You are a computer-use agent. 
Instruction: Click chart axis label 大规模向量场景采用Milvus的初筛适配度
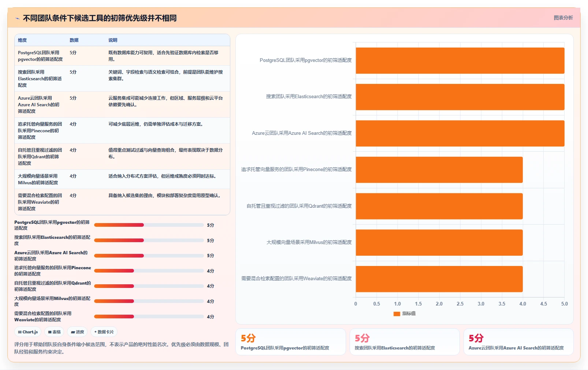(x=309, y=243)
